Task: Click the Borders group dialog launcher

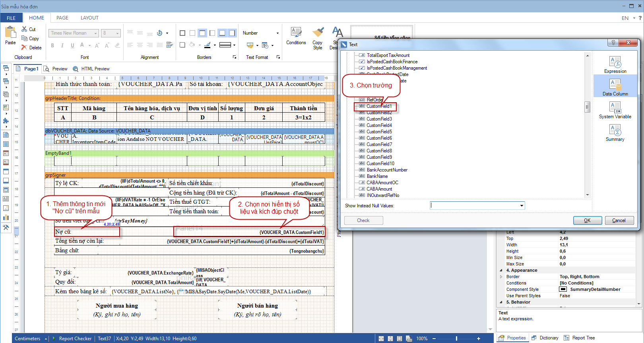Action: [x=235, y=57]
